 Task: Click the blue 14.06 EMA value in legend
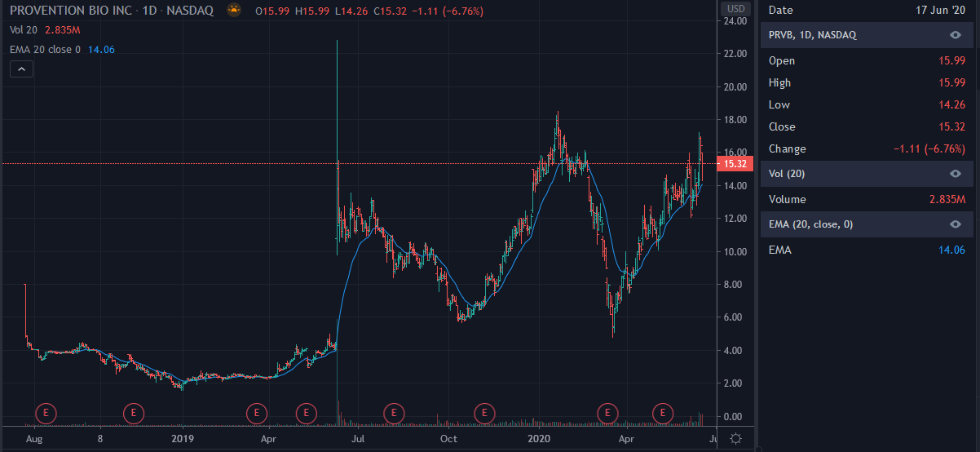[x=99, y=49]
